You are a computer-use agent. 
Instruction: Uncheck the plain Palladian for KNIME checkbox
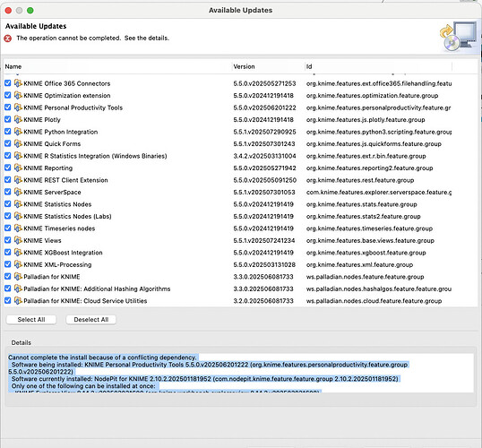tap(8, 276)
